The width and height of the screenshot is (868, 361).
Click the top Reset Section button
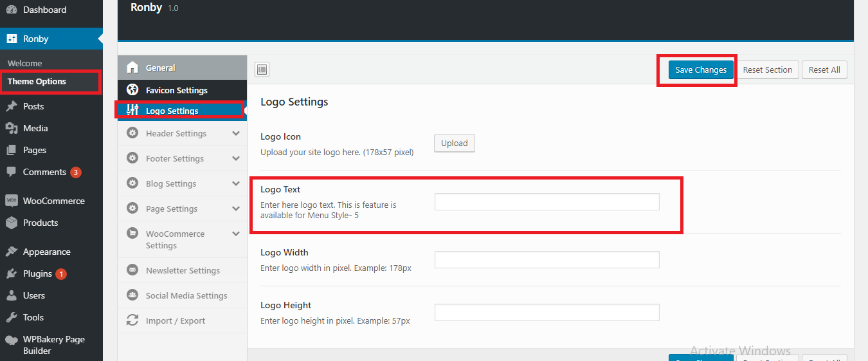[768, 69]
